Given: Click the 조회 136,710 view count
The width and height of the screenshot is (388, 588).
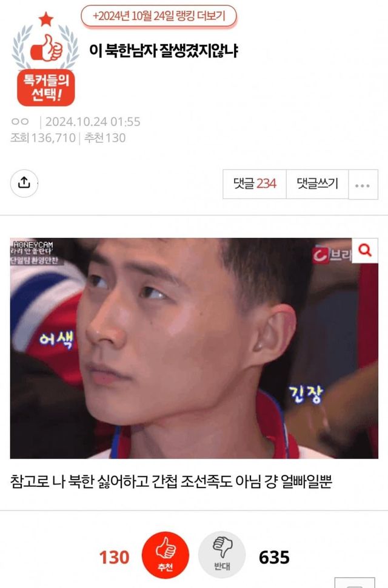Looking at the screenshot, I should click(43, 137).
